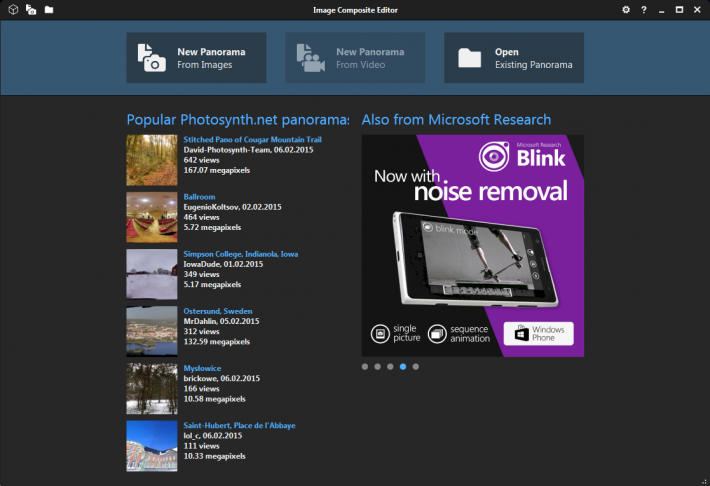The image size is (710, 486).
Task: Click the new panorama from images toolbar icon
Action: coord(31,10)
